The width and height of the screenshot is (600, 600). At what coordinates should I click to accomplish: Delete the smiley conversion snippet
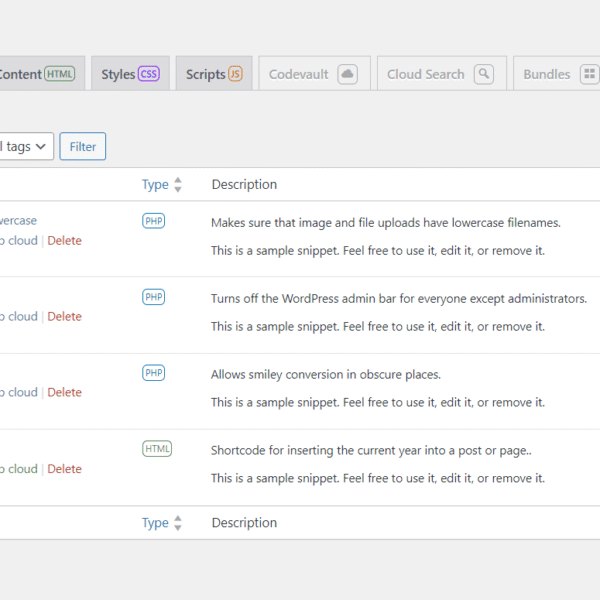click(x=64, y=393)
